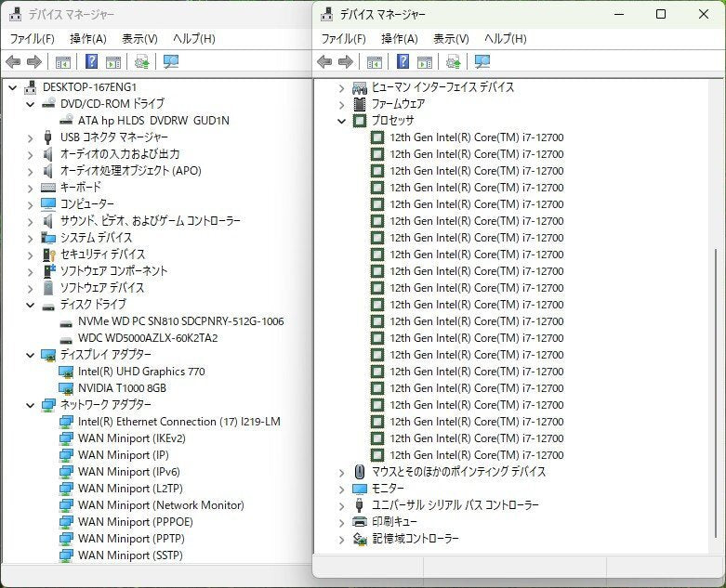The height and width of the screenshot is (588, 726).
Task: Select ソフトウェア コンポーネント label
Action: (x=113, y=271)
